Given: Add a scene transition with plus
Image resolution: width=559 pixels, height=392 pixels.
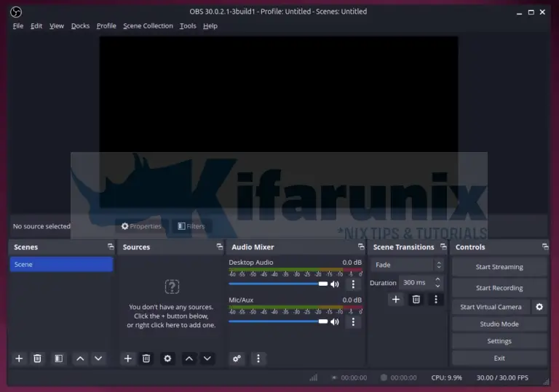Looking at the screenshot, I should click(x=396, y=300).
